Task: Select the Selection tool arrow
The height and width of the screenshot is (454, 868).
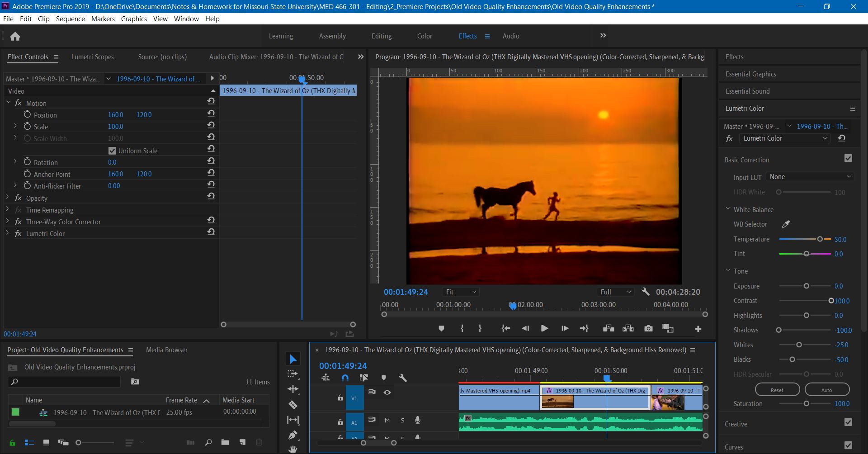Action: [x=293, y=359]
